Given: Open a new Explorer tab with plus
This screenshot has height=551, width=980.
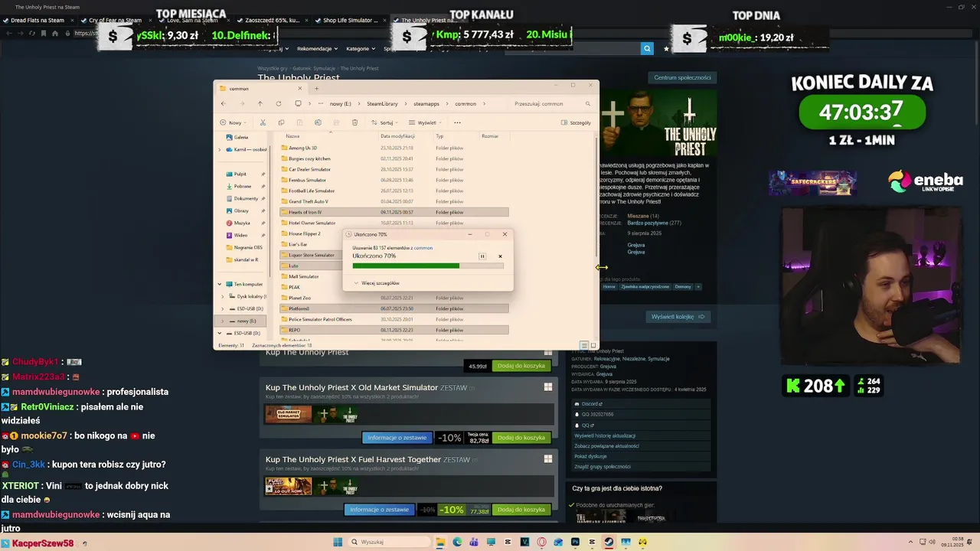Looking at the screenshot, I should point(316,88).
